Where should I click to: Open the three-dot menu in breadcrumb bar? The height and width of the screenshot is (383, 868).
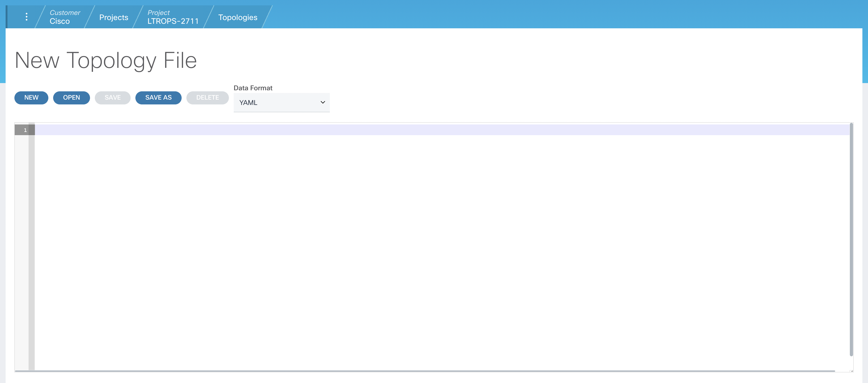coord(26,17)
